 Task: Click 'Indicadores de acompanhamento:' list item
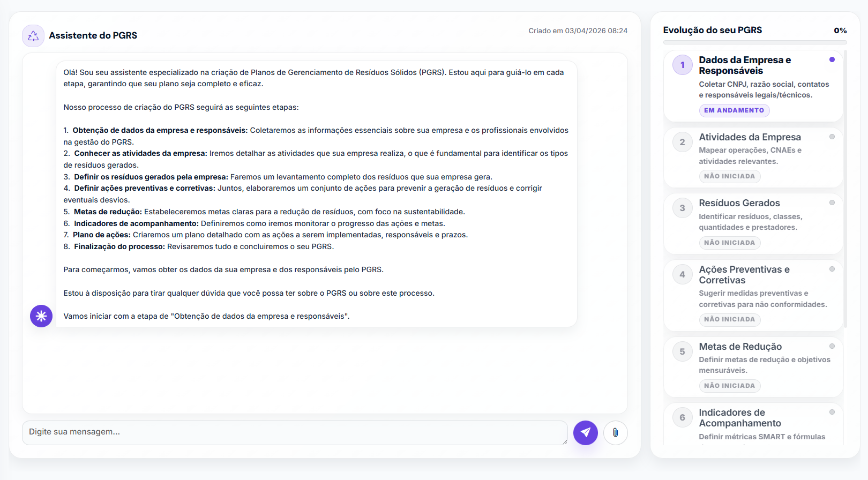(136, 223)
